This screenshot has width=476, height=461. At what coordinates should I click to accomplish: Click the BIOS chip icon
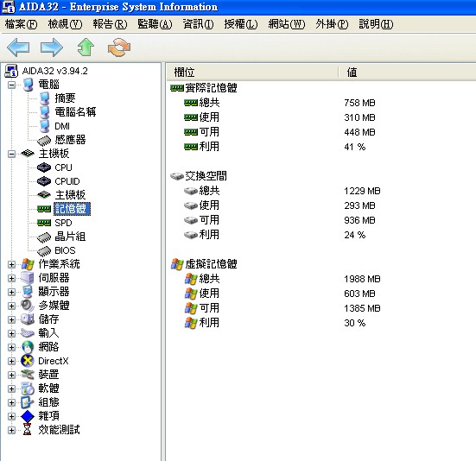click(x=44, y=251)
